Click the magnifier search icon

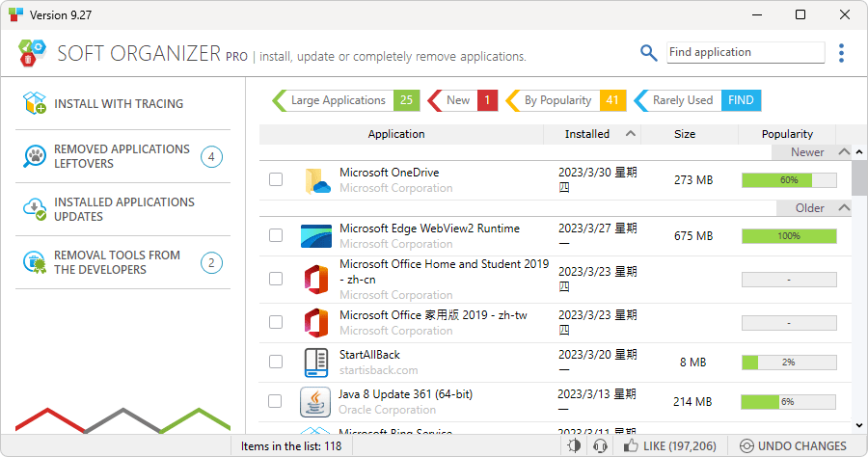648,53
